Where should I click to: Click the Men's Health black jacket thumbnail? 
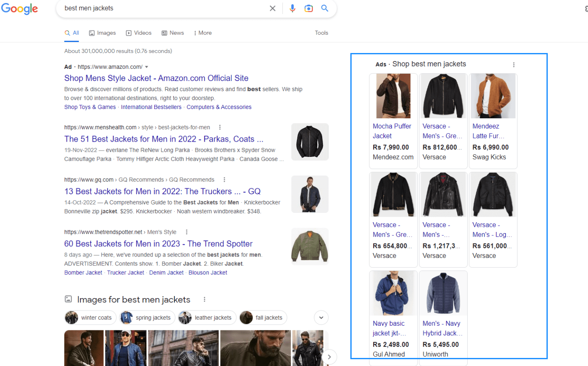pyautogui.click(x=310, y=142)
